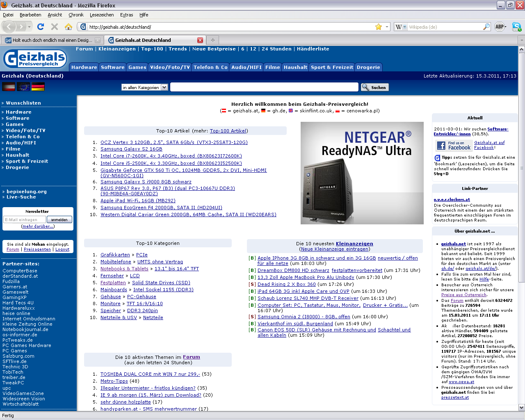Click the vertical page scrollbar thumb
The height and width of the screenshot is (420, 525).
pos(521,167)
